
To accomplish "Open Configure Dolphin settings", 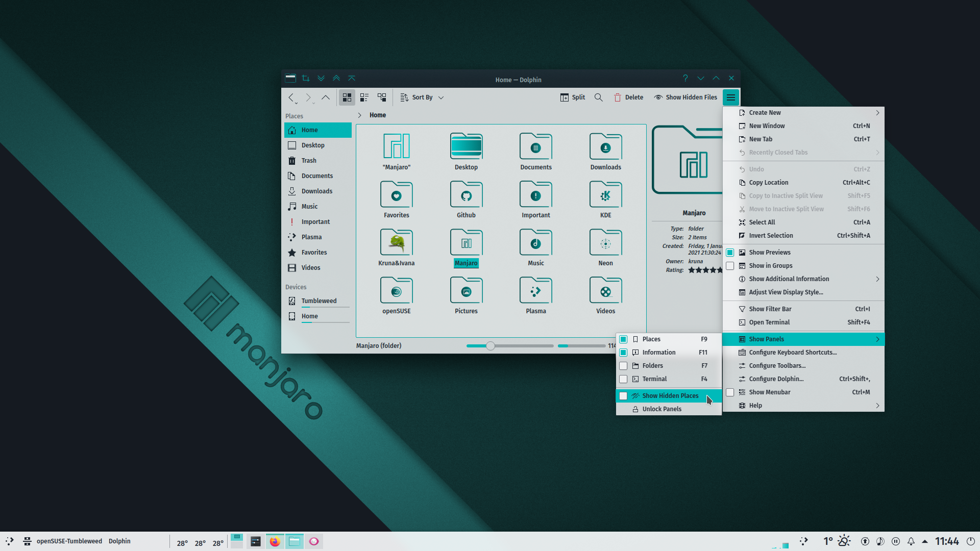I will 803,379.
